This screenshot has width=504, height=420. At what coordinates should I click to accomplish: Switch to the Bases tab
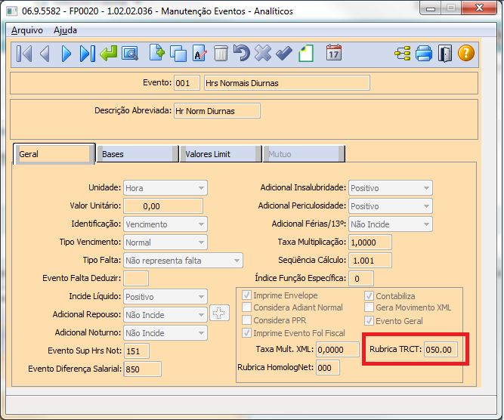(x=138, y=154)
